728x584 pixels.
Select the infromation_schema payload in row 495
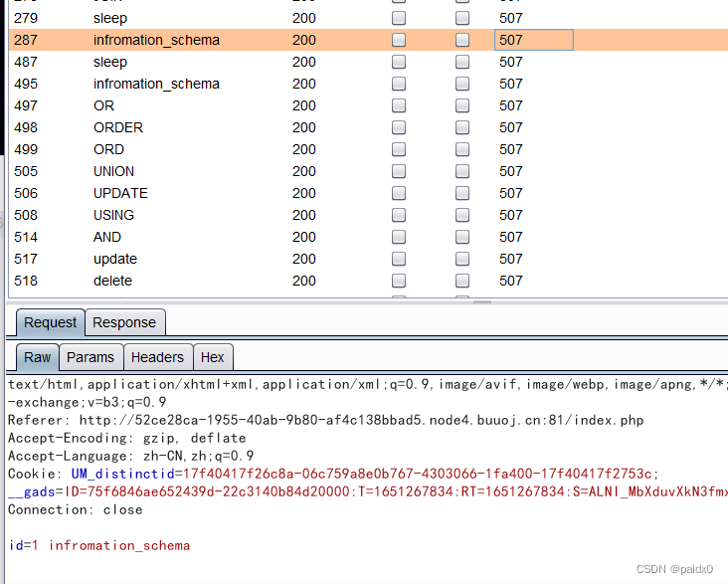(156, 84)
